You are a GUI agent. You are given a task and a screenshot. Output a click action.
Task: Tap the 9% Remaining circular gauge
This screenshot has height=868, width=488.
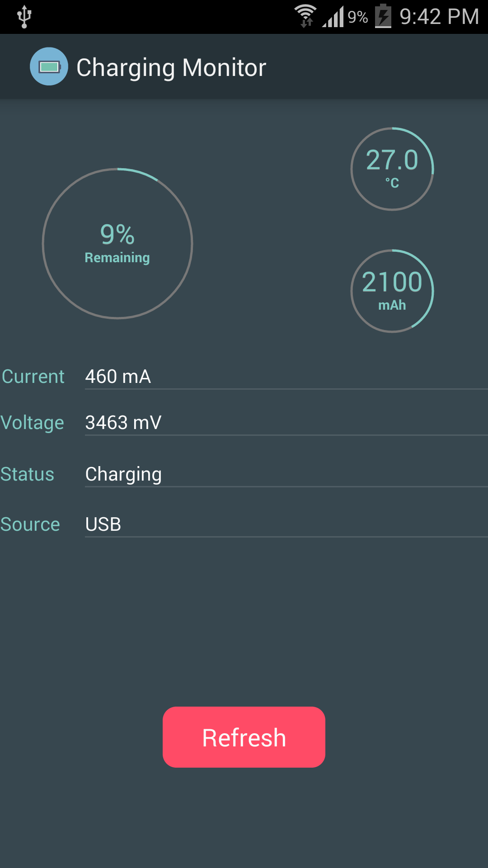[117, 244]
